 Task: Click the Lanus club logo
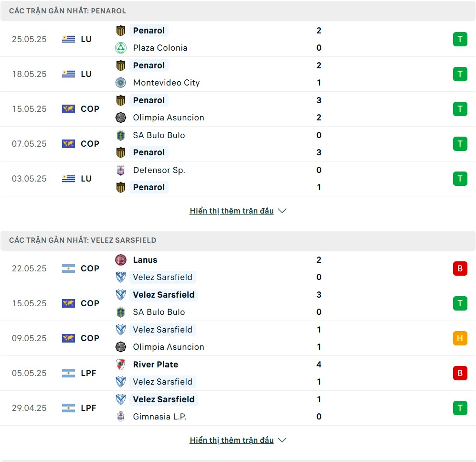pos(121,260)
